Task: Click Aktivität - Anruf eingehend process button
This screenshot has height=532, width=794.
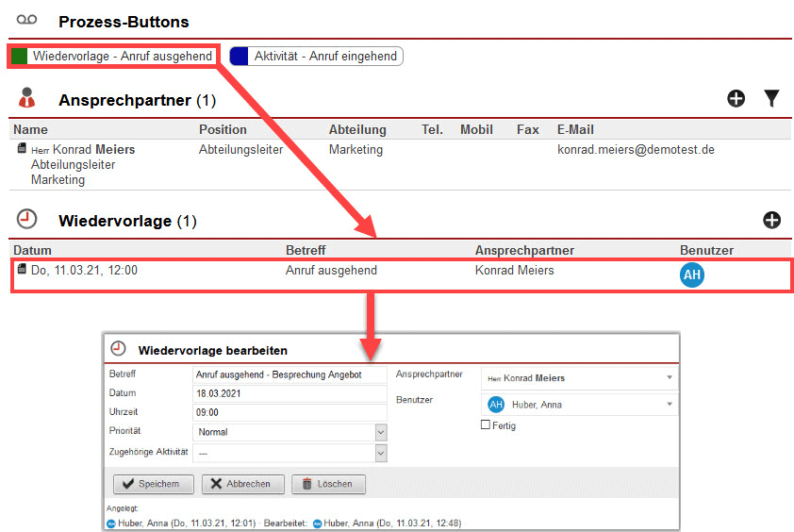Action: point(317,57)
